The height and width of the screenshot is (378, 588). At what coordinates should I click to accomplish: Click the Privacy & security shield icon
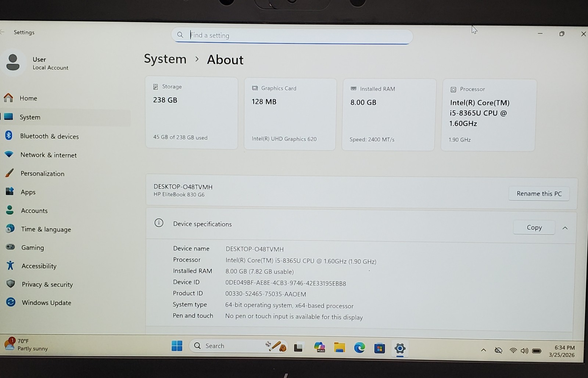point(11,283)
